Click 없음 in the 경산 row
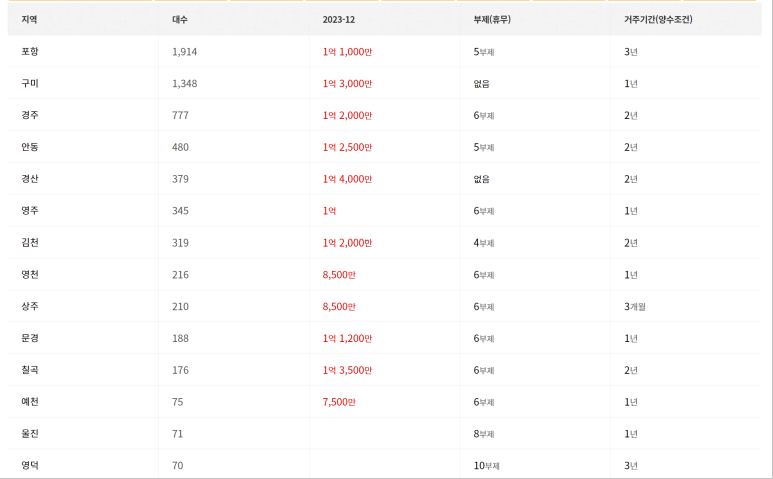Image resolution: width=773 pixels, height=479 pixels. pyautogui.click(x=482, y=179)
